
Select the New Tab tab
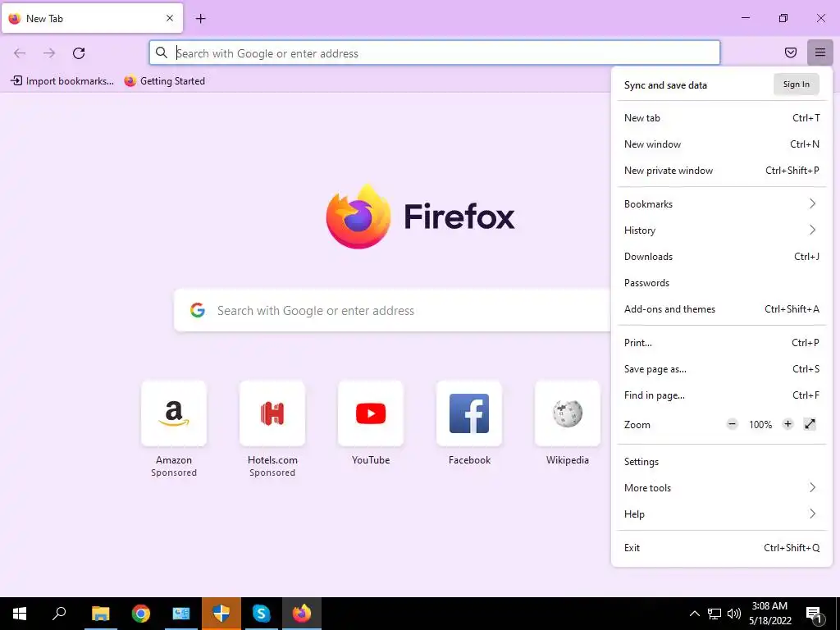pos(92,18)
